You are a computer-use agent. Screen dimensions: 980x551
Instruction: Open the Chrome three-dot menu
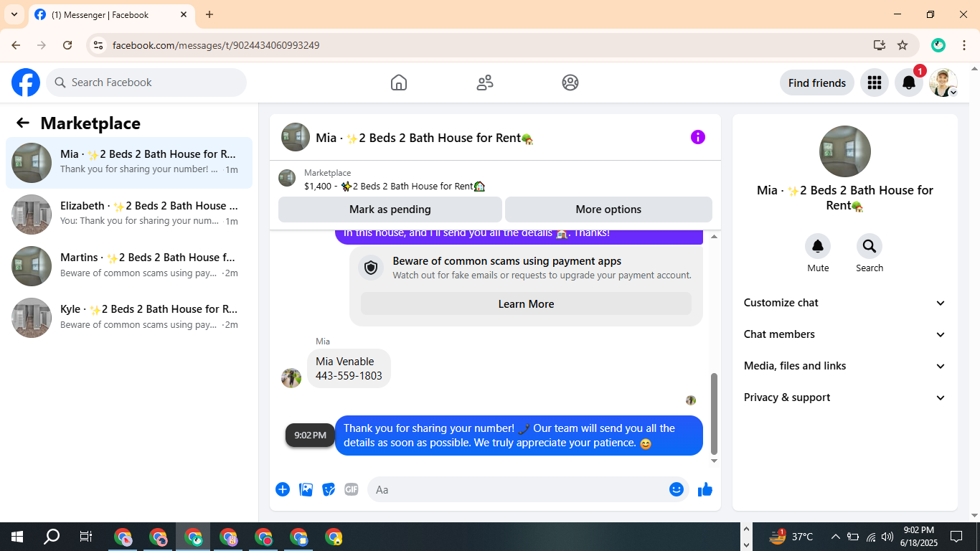(964, 45)
